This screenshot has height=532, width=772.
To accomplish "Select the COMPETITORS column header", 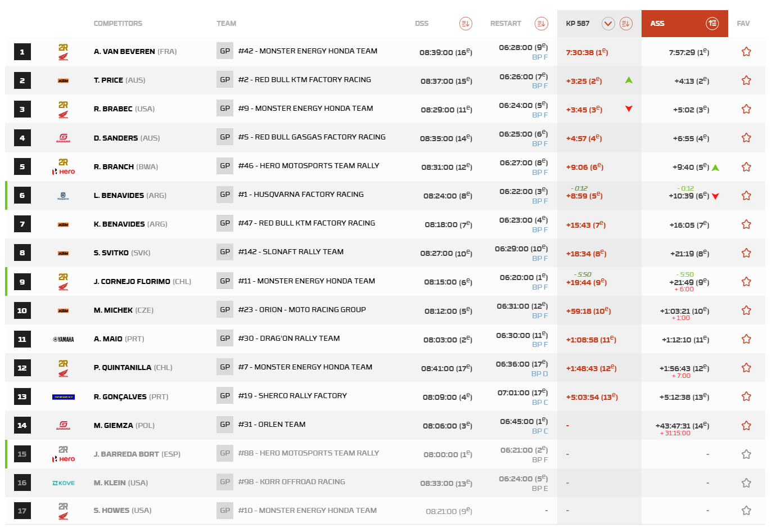I will (118, 24).
